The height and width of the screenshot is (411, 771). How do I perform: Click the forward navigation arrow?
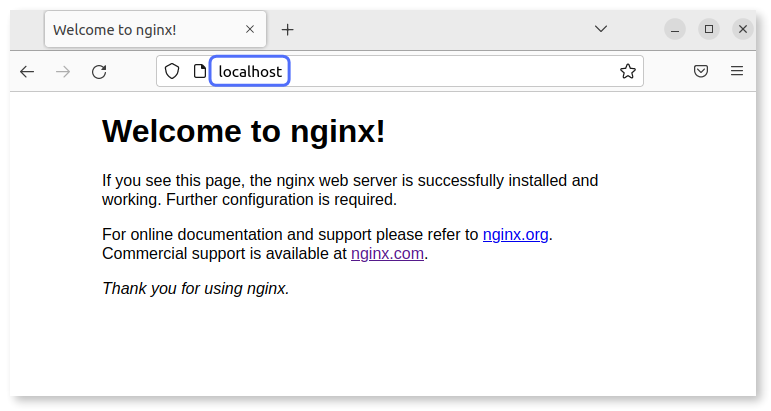coord(63,72)
